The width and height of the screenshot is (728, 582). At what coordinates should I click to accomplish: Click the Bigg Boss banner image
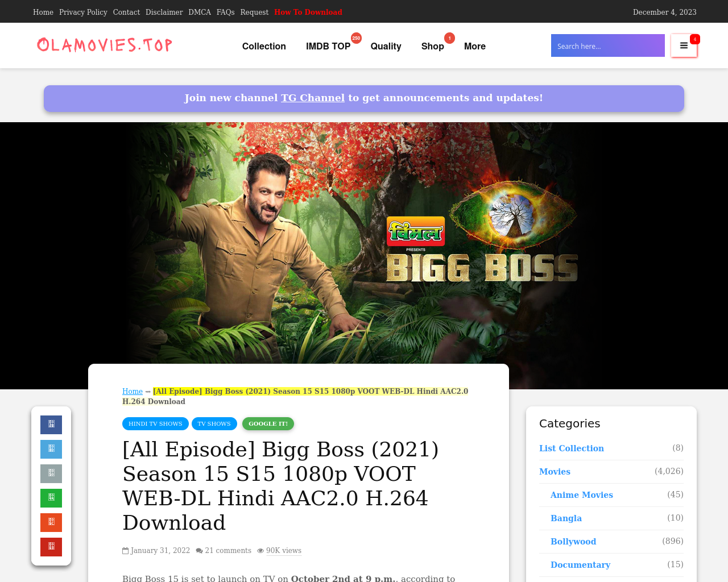pyautogui.click(x=364, y=256)
